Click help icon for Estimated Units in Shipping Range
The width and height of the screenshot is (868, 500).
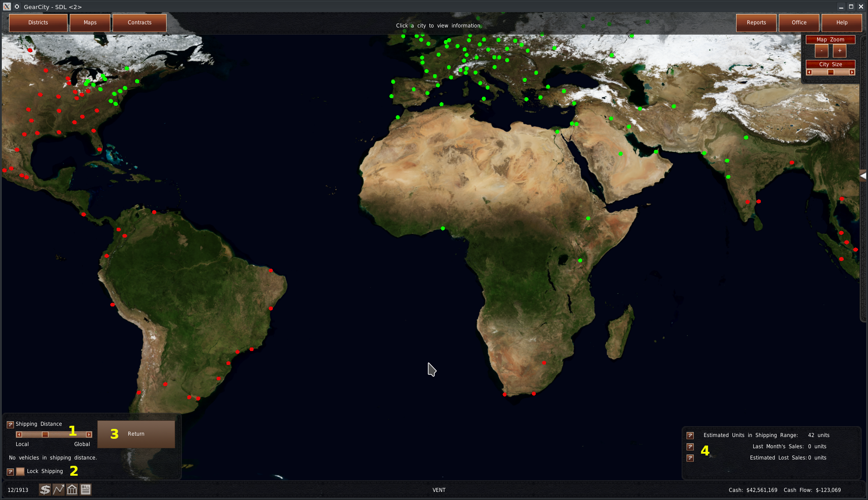[690, 436]
